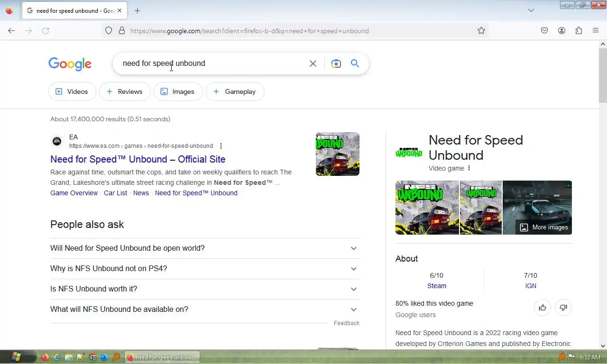Open Chrome icon in taskbar
Viewport: 607px width, 364px height.
click(92, 357)
